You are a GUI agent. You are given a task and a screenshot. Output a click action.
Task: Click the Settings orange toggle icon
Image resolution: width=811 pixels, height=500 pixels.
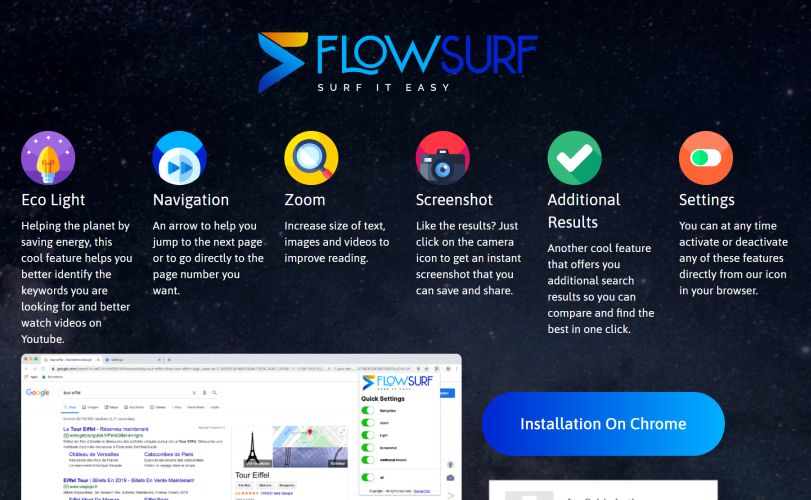tap(706, 158)
